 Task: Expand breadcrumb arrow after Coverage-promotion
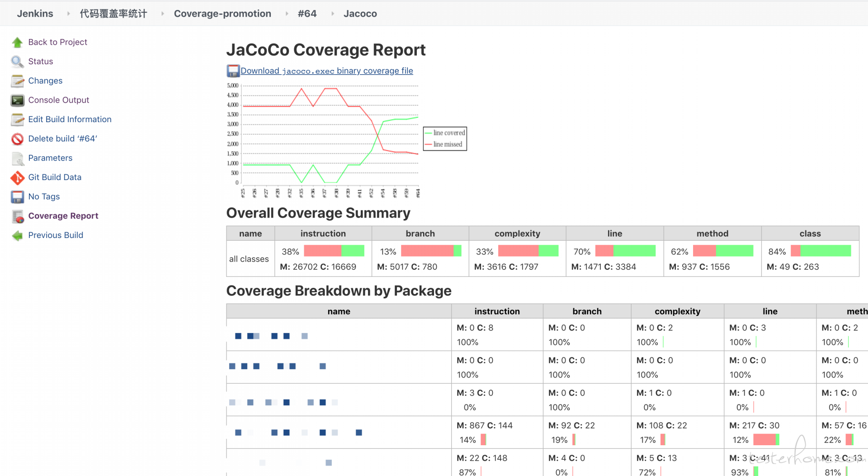point(287,14)
